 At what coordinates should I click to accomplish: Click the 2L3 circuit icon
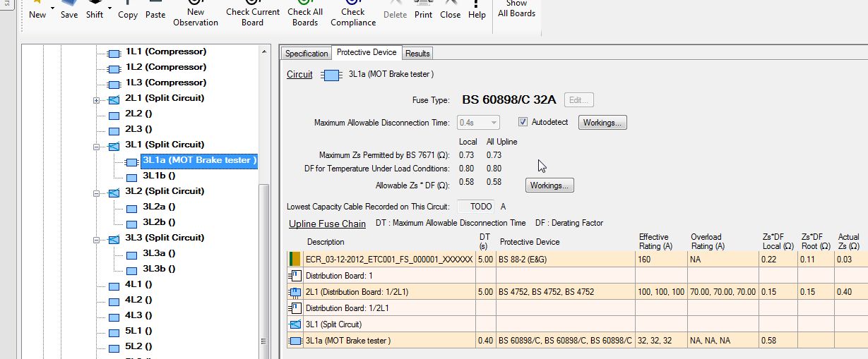point(114,130)
